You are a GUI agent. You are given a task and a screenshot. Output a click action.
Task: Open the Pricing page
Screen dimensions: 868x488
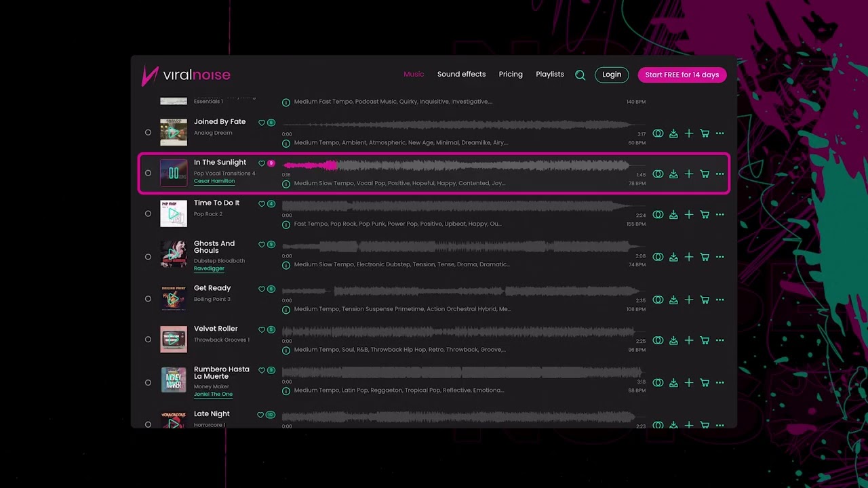511,75
